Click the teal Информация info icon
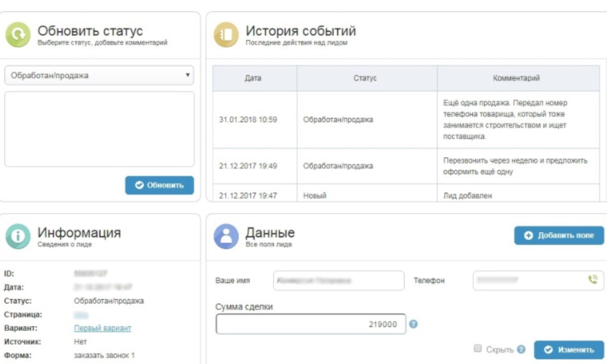This screenshot has height=364, width=607. click(18, 236)
